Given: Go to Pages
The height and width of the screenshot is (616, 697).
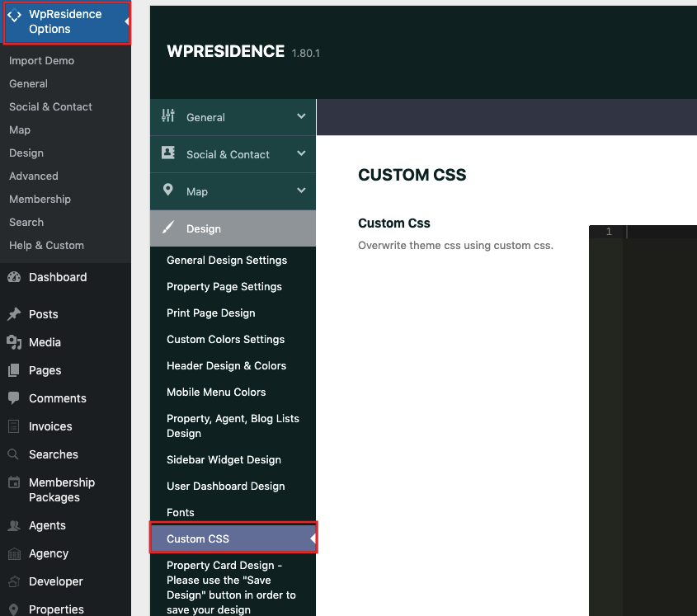Looking at the screenshot, I should point(45,370).
